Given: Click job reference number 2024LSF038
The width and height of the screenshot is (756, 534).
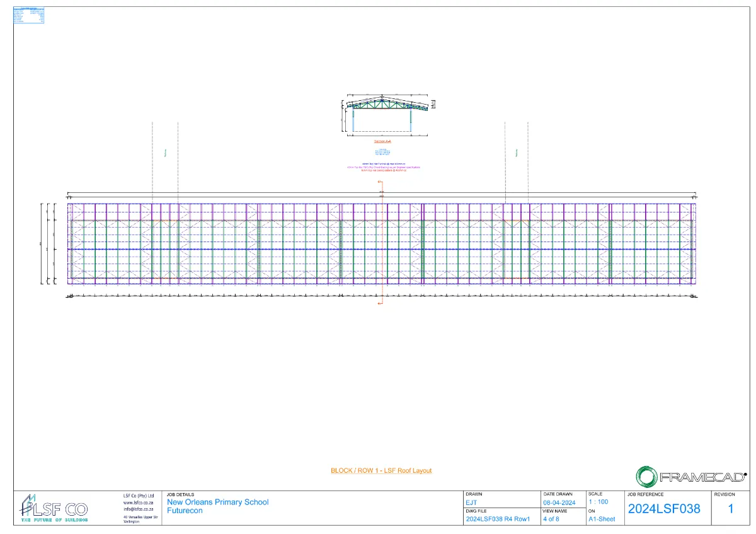Looking at the screenshot, I should pos(664,509).
